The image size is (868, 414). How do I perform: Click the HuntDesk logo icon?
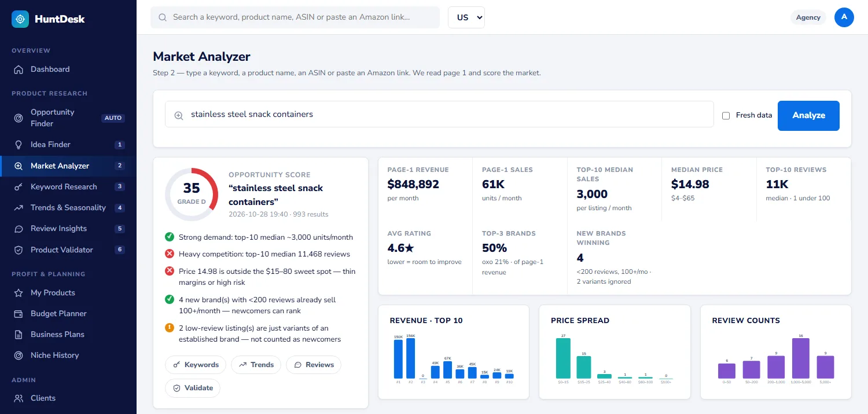pyautogui.click(x=20, y=19)
